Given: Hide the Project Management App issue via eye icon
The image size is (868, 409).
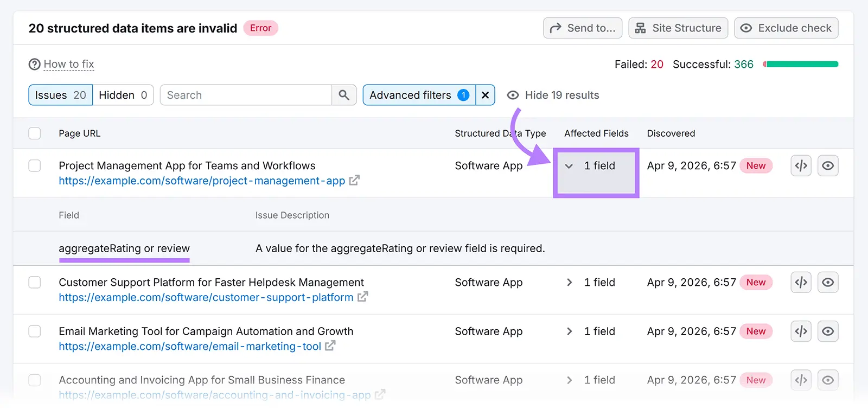Looking at the screenshot, I should coord(828,165).
